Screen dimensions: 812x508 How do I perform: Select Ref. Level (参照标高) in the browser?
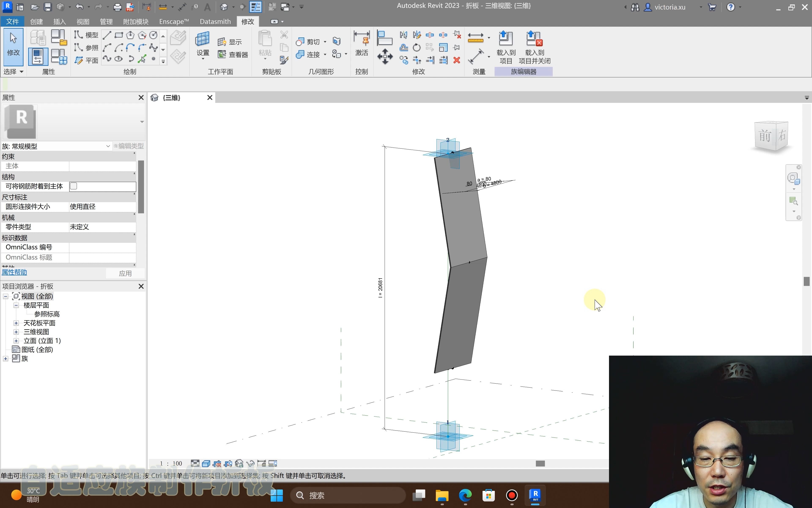[x=47, y=314]
